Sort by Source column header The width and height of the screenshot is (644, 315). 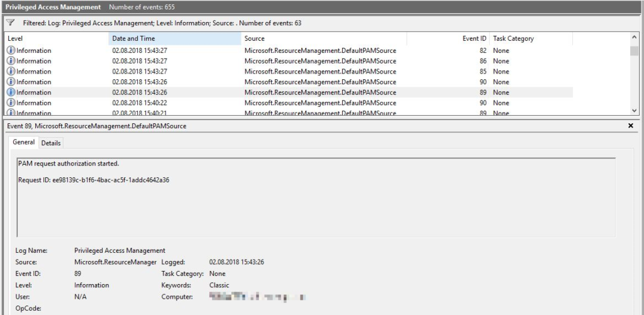click(x=254, y=38)
